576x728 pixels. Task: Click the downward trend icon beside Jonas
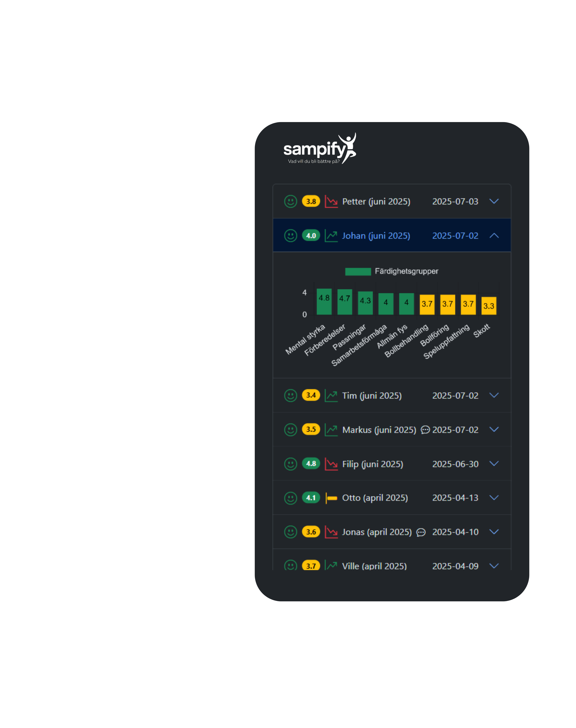(x=331, y=532)
